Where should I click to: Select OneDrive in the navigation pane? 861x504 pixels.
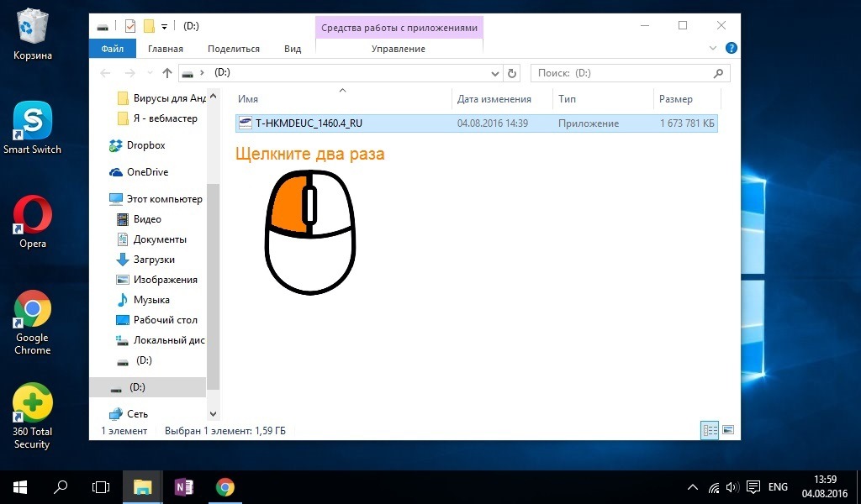pyautogui.click(x=139, y=172)
